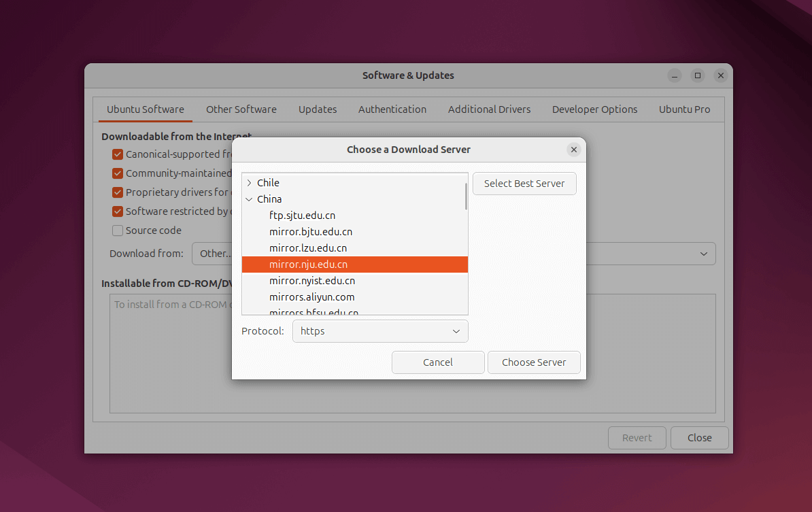
Task: Switch to Ubuntu Software tab
Action: pyautogui.click(x=146, y=109)
